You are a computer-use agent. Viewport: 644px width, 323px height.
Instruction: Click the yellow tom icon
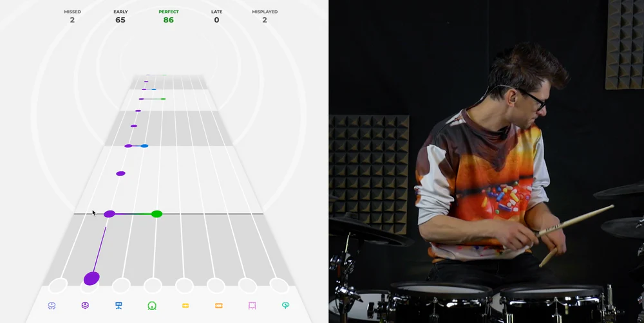pos(185,306)
